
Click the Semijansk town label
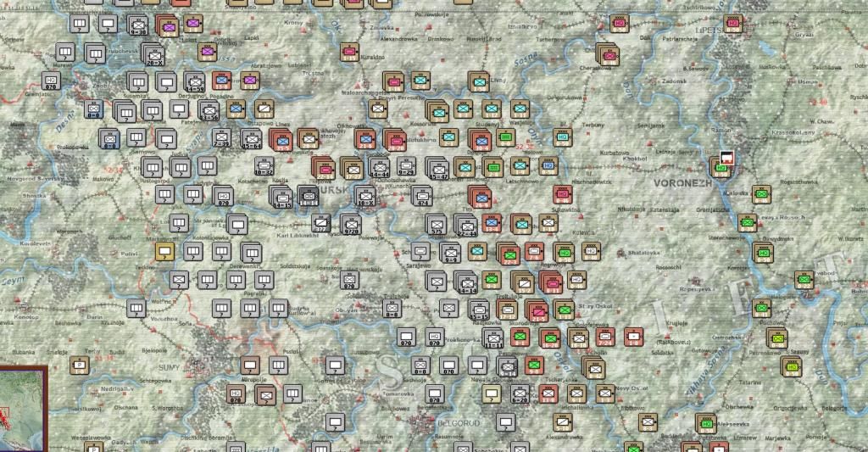click(650, 126)
